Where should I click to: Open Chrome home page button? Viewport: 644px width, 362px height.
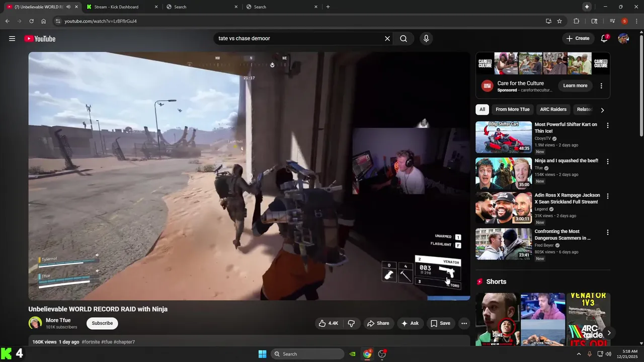coord(43,21)
